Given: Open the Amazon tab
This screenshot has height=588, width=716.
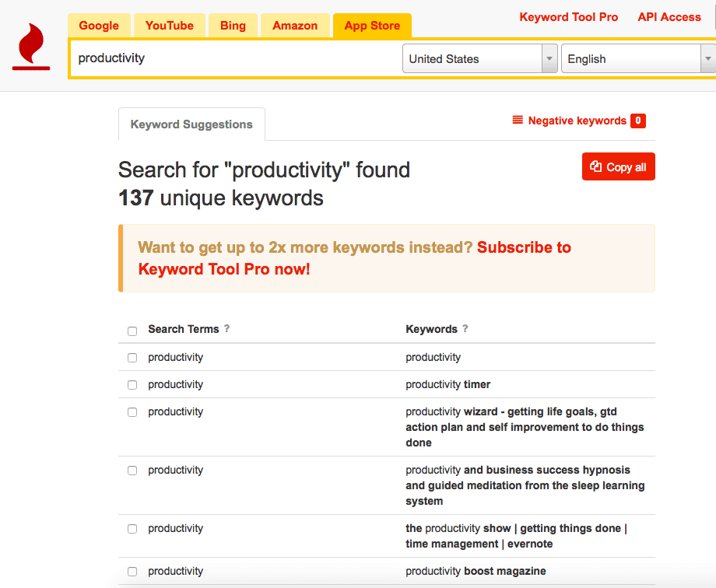Looking at the screenshot, I should click(x=295, y=26).
